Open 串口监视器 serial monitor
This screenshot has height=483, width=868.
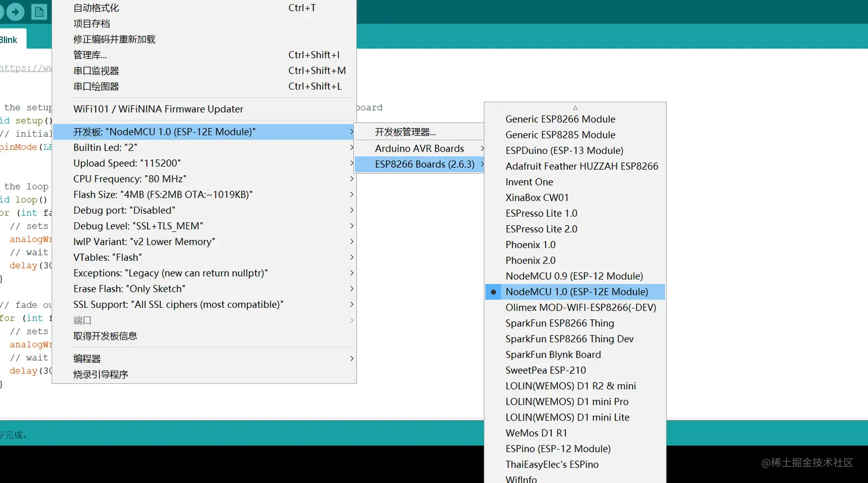pyautogui.click(x=204, y=71)
